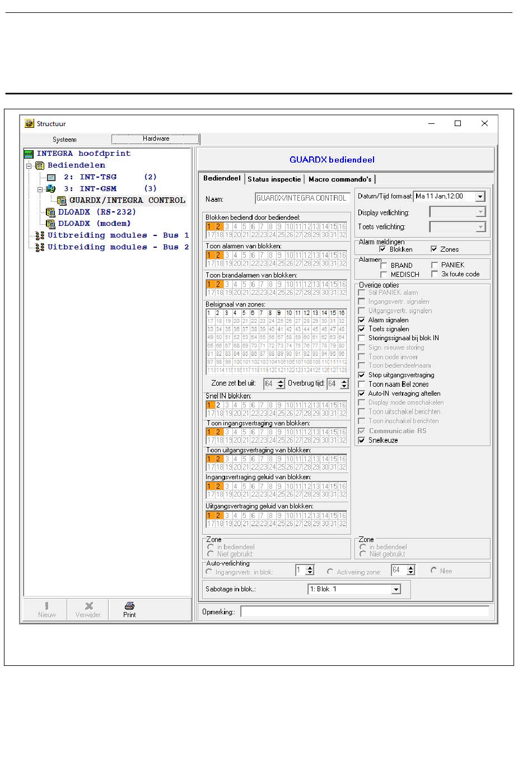Screen dimensions: 532x783
Task: Click the DLOADX (modem) icon
Action: coord(50,224)
